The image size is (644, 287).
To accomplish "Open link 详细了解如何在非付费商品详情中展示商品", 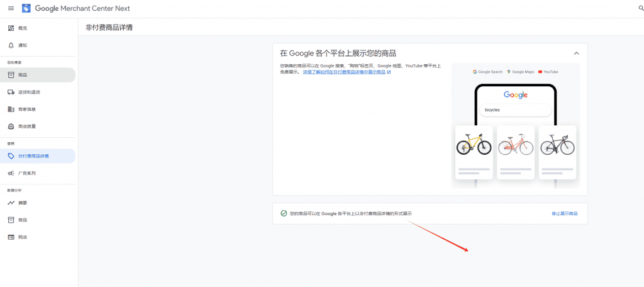I will pos(344,72).
